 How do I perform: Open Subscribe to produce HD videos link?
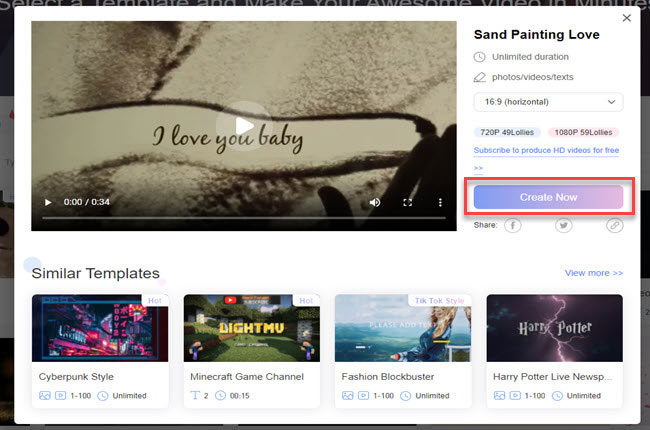tap(546, 150)
